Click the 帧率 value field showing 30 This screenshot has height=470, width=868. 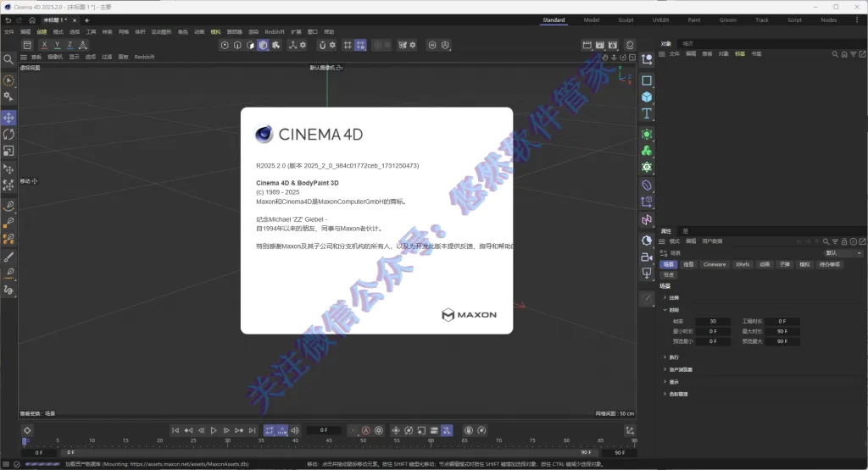712,321
